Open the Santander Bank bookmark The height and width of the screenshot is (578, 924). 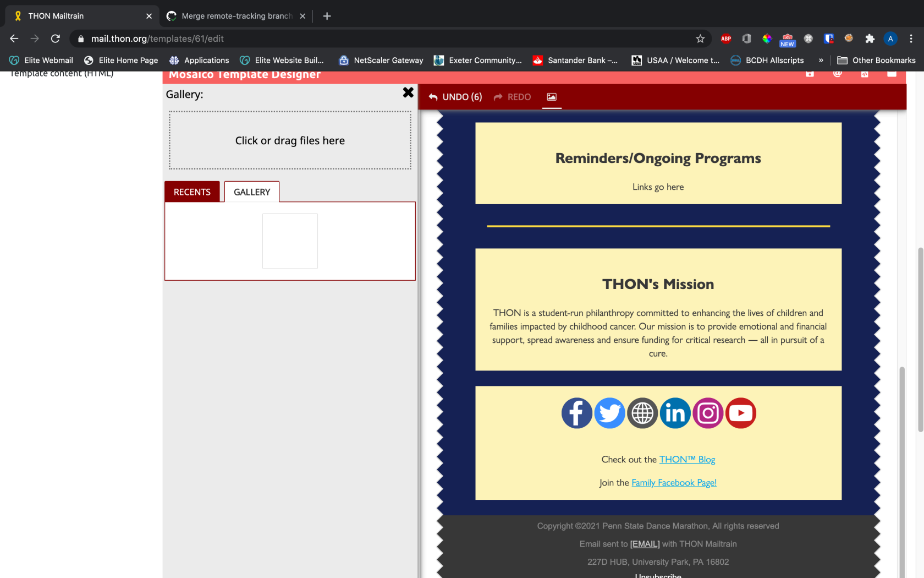[575, 60]
